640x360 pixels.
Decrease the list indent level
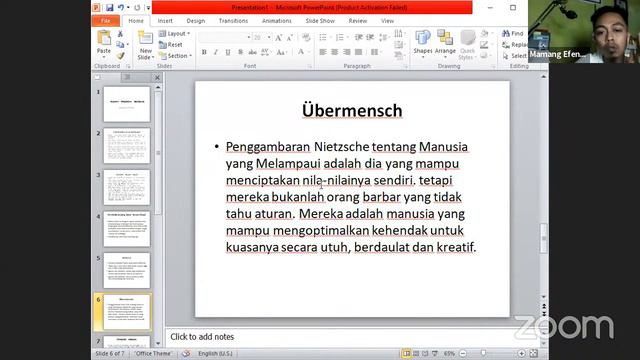pos(358,38)
